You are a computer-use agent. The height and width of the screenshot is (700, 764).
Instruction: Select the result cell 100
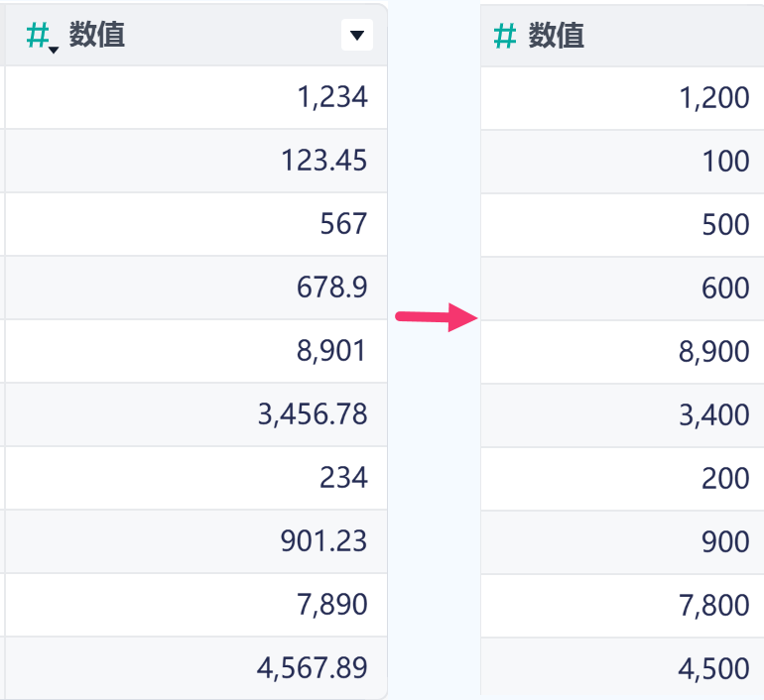(622, 162)
